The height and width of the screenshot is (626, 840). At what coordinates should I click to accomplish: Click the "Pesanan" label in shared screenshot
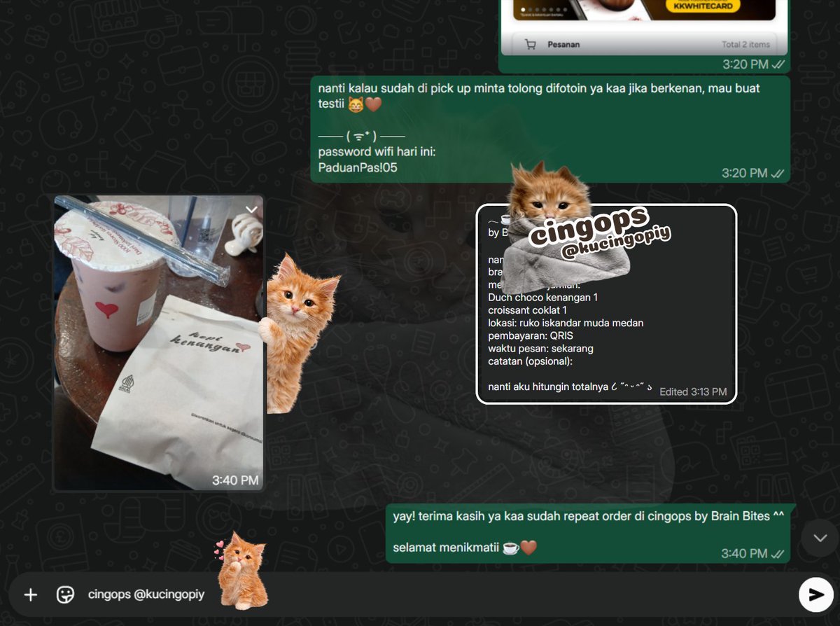pos(563,44)
